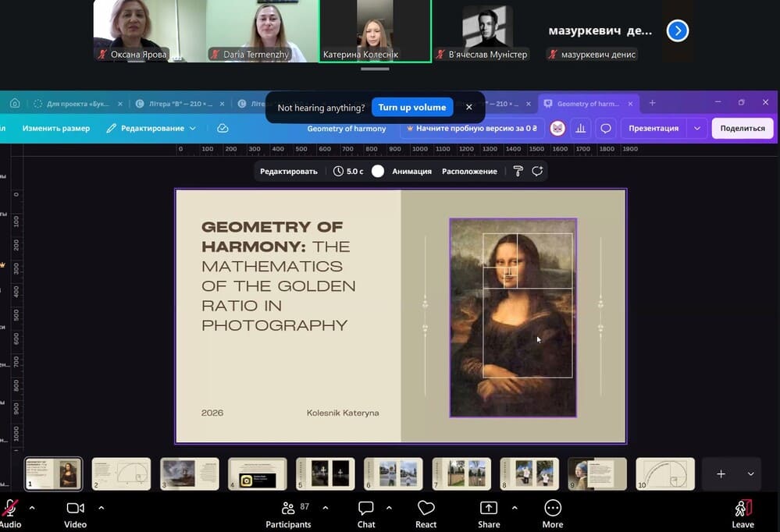Click В'ячеслав Муністер video tile

[x=487, y=31]
